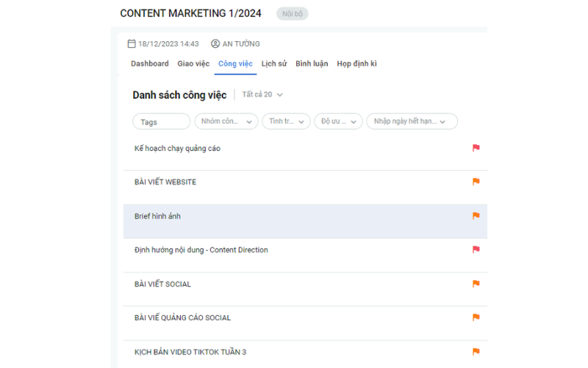Click the calendar icon beside 18/12/2023 date
Image resolution: width=588 pixels, height=368 pixels.
tap(132, 43)
